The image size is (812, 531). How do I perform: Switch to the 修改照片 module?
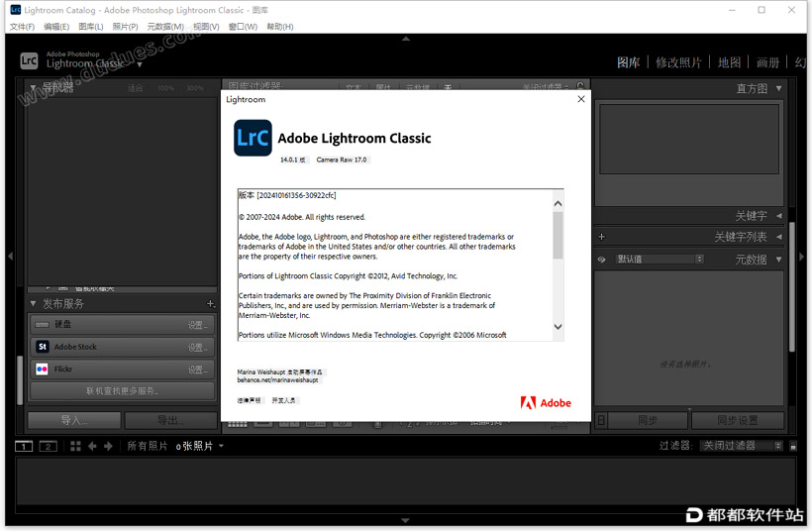(678, 62)
